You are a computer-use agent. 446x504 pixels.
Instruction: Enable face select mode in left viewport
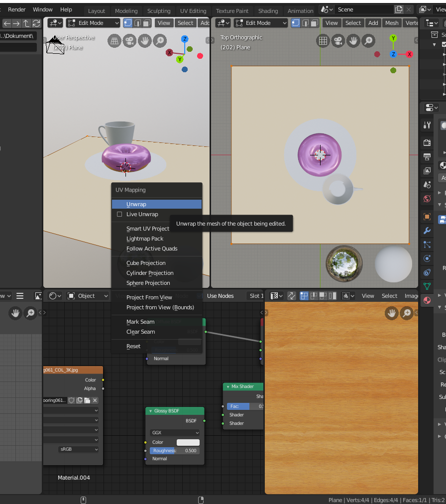click(x=146, y=23)
